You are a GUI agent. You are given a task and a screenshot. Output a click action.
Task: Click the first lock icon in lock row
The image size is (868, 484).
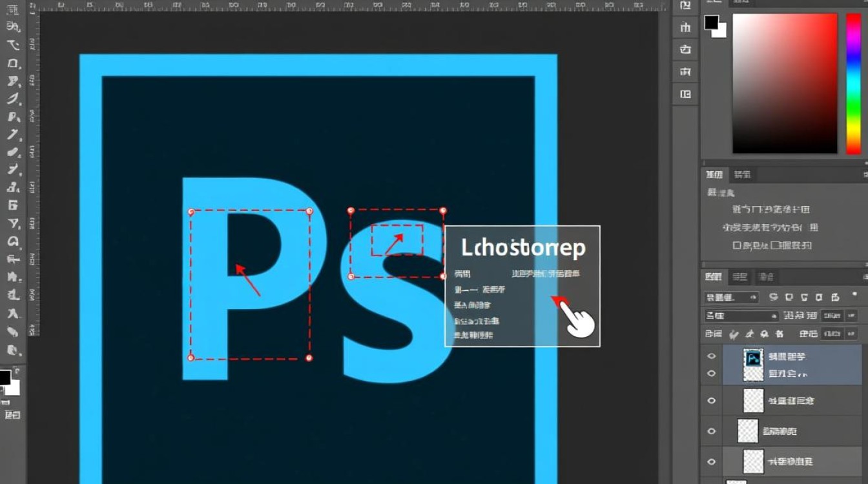pos(734,334)
